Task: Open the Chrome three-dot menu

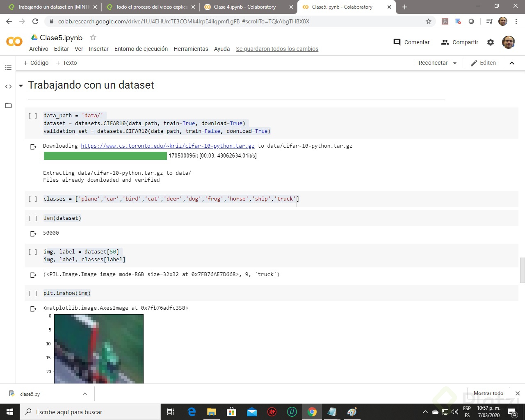Action: click(516, 21)
